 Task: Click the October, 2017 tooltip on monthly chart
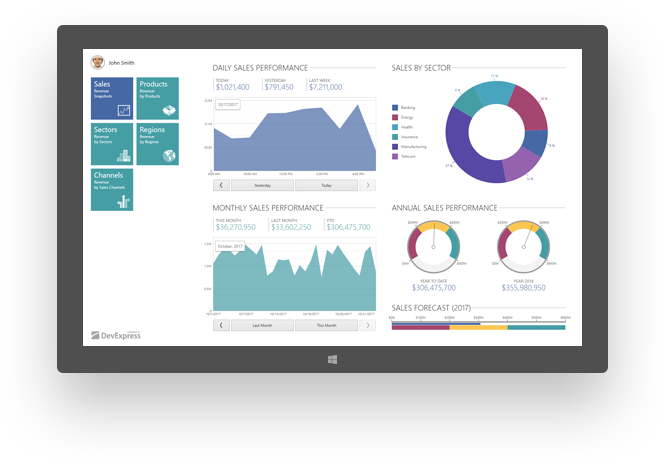(230, 246)
